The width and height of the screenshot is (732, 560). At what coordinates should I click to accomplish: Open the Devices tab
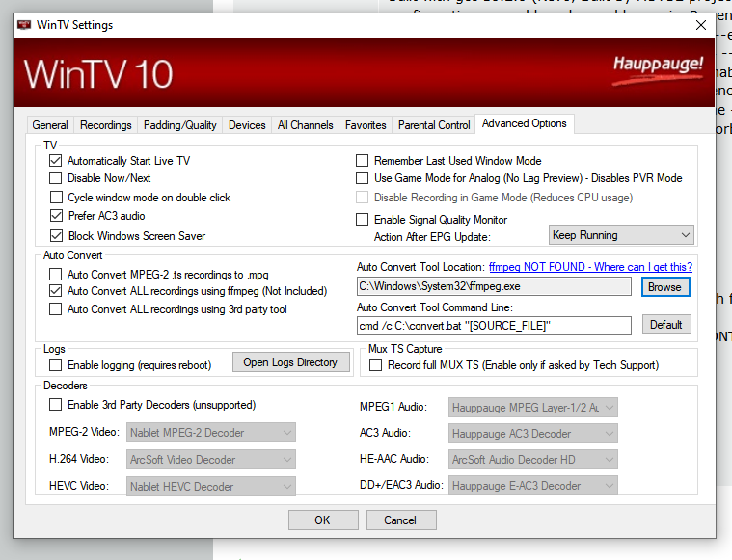point(247,125)
